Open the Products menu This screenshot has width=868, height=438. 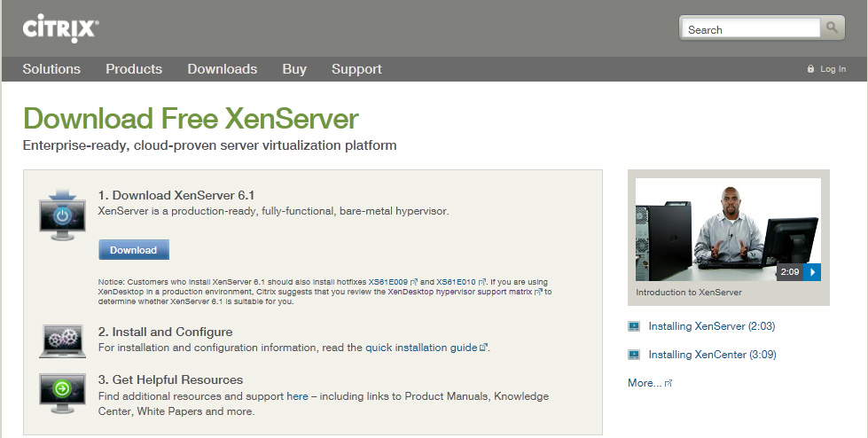click(x=134, y=68)
